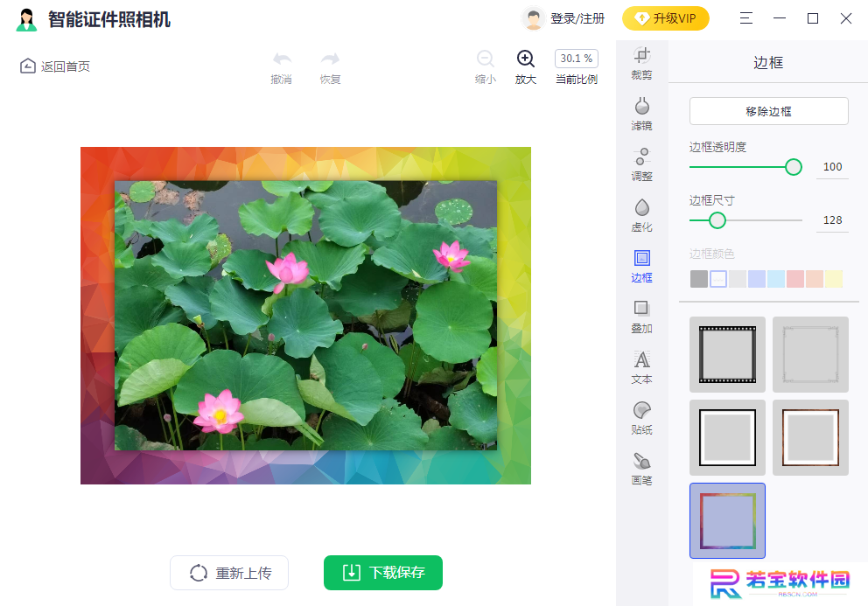
Task: Maximize the application window
Action: (813, 19)
